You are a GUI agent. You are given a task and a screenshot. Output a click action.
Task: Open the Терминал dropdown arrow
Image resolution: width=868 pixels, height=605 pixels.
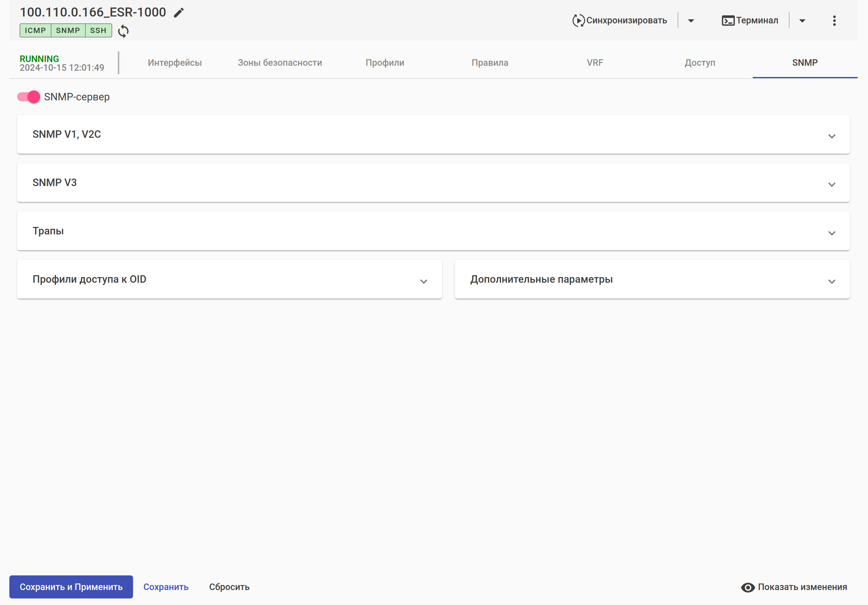[802, 21]
